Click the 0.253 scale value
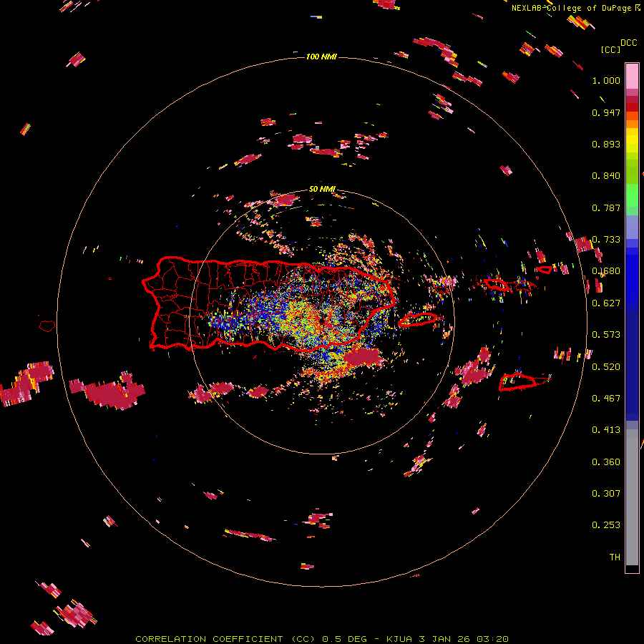 pos(606,525)
